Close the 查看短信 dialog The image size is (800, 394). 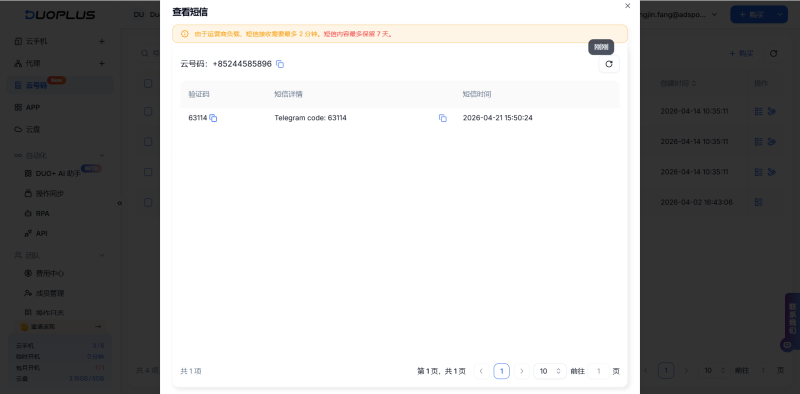tap(628, 6)
